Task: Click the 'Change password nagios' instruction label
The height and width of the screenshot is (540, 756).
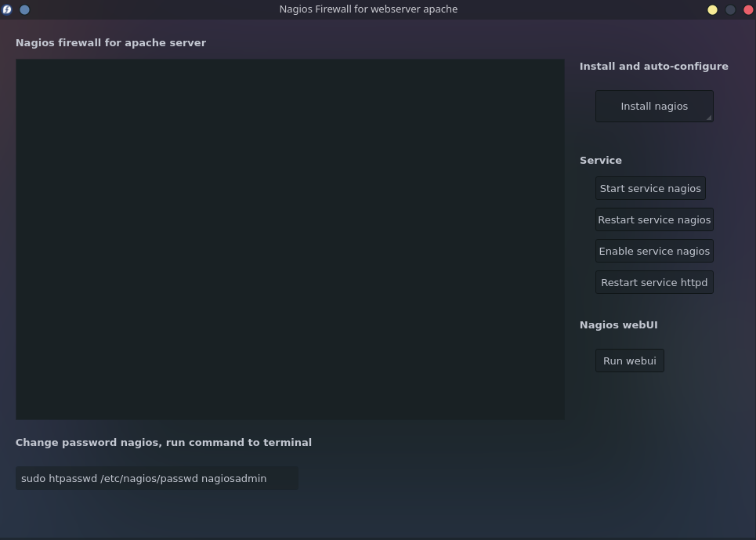Action: (x=164, y=442)
